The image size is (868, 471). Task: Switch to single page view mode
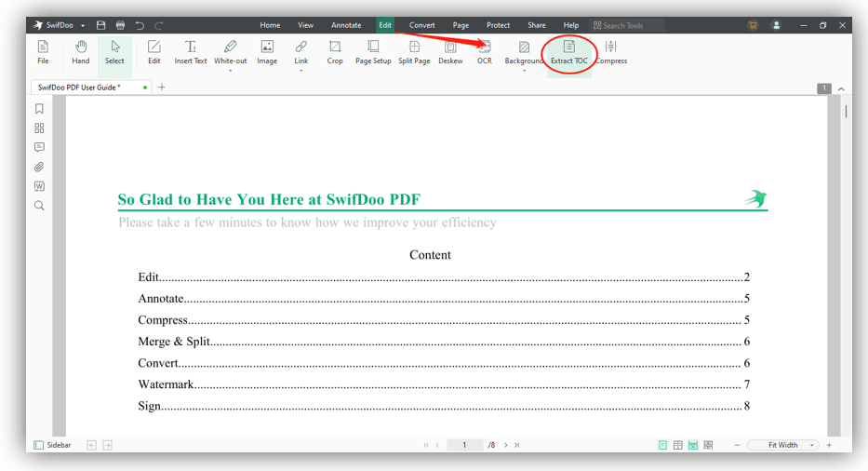662,445
